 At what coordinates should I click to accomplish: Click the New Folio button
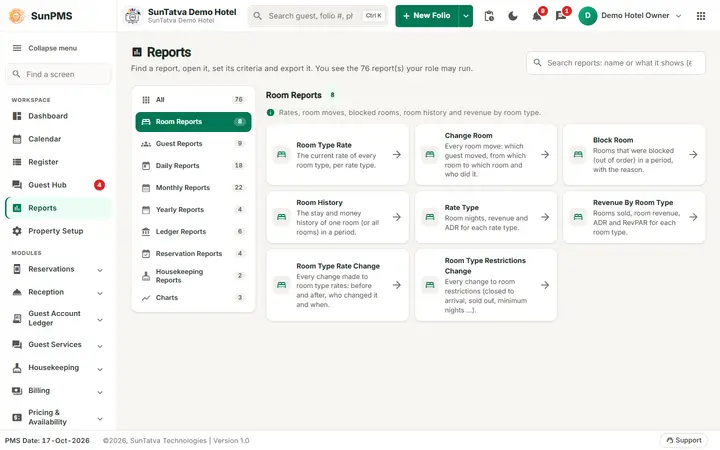click(x=427, y=16)
